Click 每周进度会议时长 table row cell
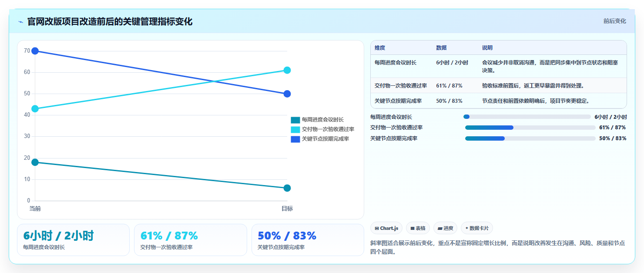Image resolution: width=644 pixels, height=273 pixels. [396, 63]
